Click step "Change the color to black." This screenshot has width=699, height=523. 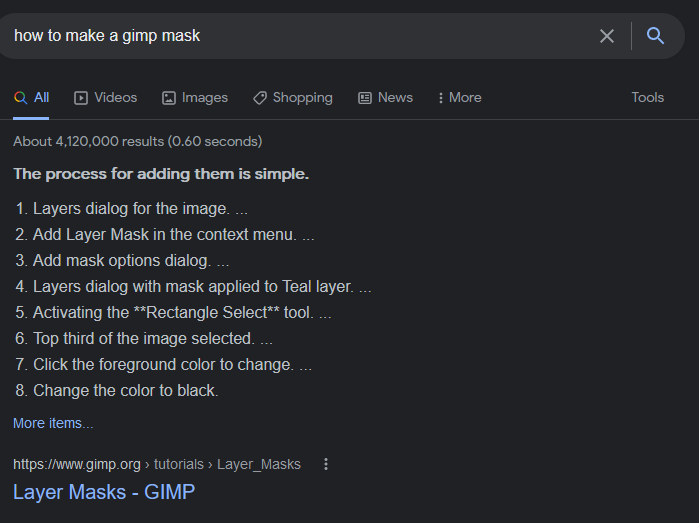126,391
